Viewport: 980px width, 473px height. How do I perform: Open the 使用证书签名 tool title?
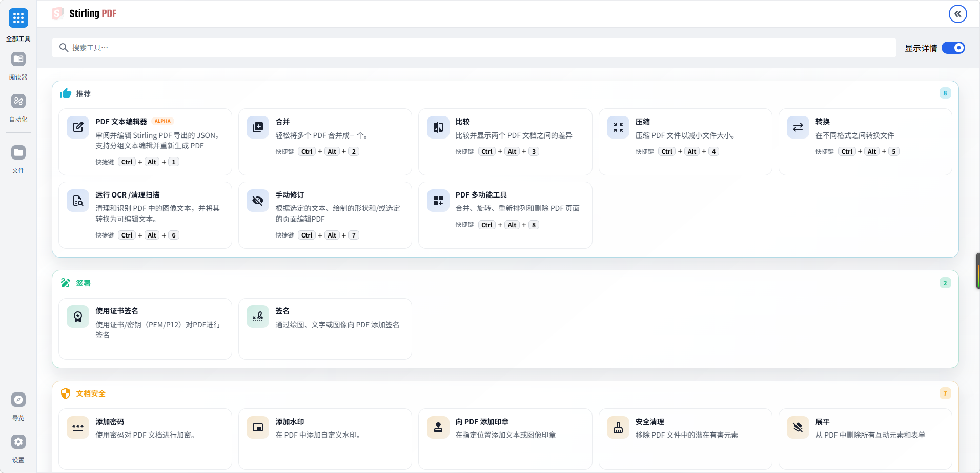click(117, 311)
